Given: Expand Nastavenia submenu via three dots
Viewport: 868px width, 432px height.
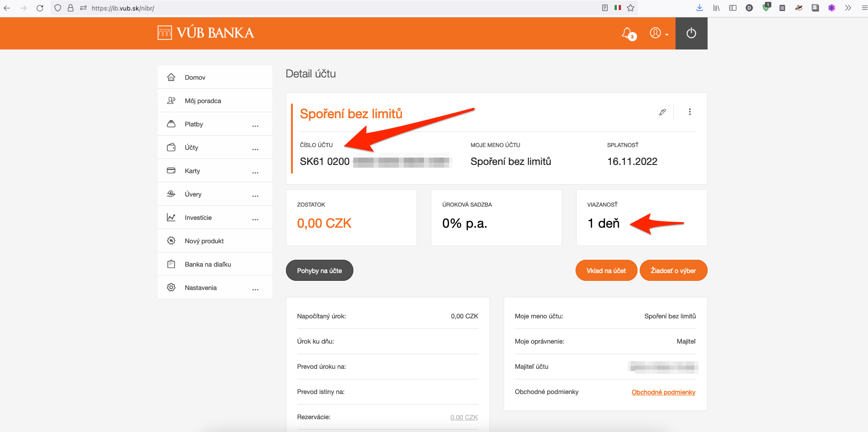Looking at the screenshot, I should [x=255, y=289].
